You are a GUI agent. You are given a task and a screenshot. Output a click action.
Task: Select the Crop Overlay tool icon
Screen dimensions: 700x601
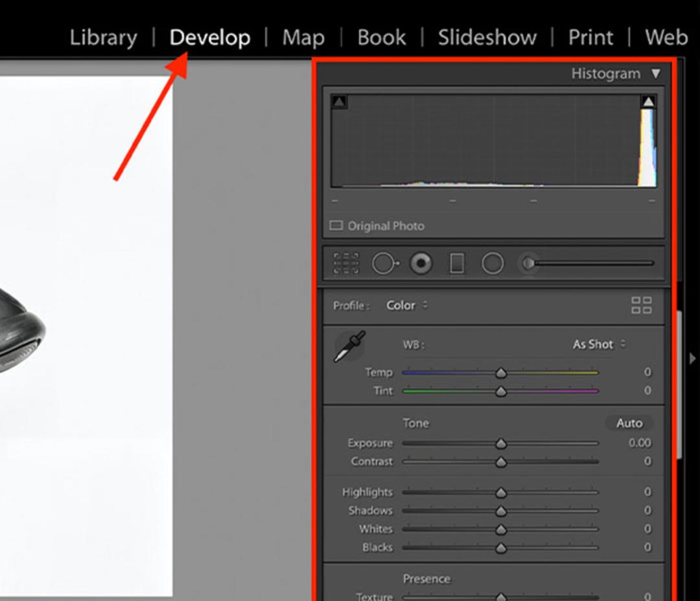coord(346,263)
